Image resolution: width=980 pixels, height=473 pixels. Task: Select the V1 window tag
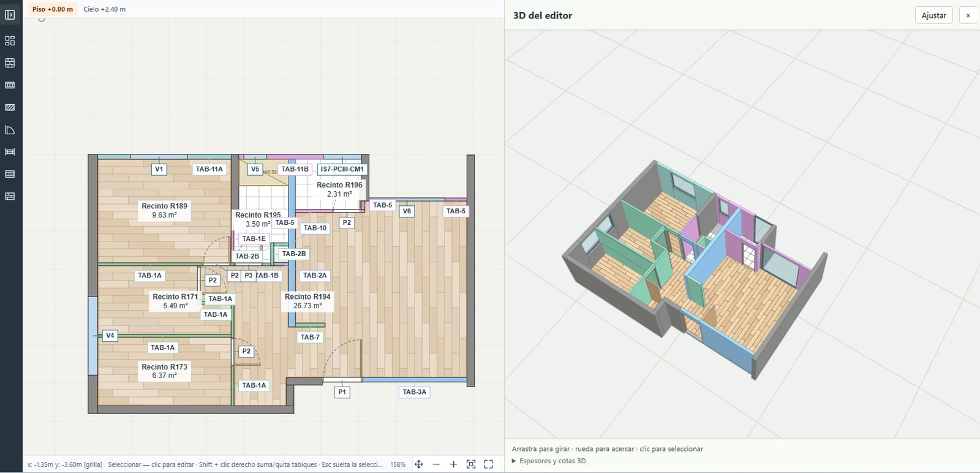159,169
